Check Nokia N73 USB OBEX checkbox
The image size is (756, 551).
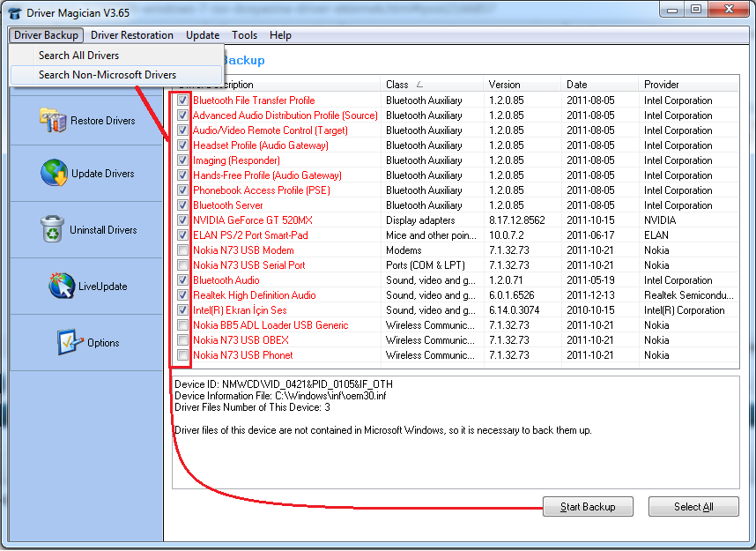(x=182, y=339)
